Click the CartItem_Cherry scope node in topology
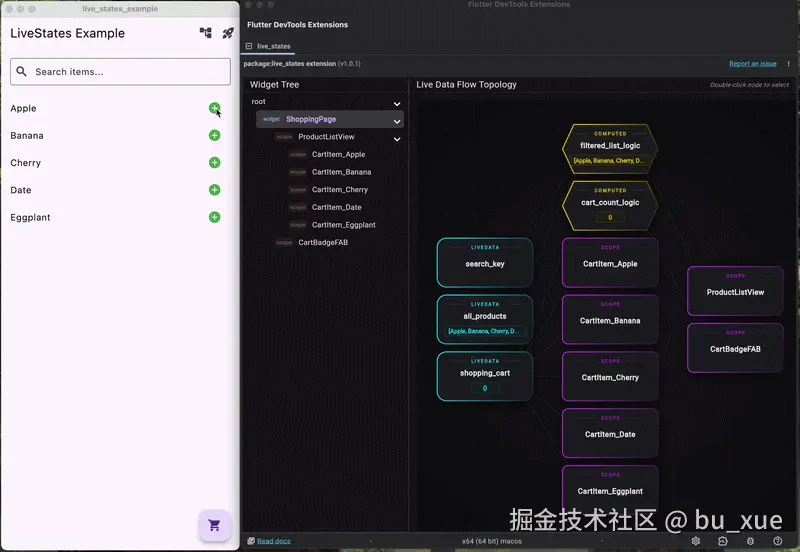The image size is (800, 552). coord(610,376)
